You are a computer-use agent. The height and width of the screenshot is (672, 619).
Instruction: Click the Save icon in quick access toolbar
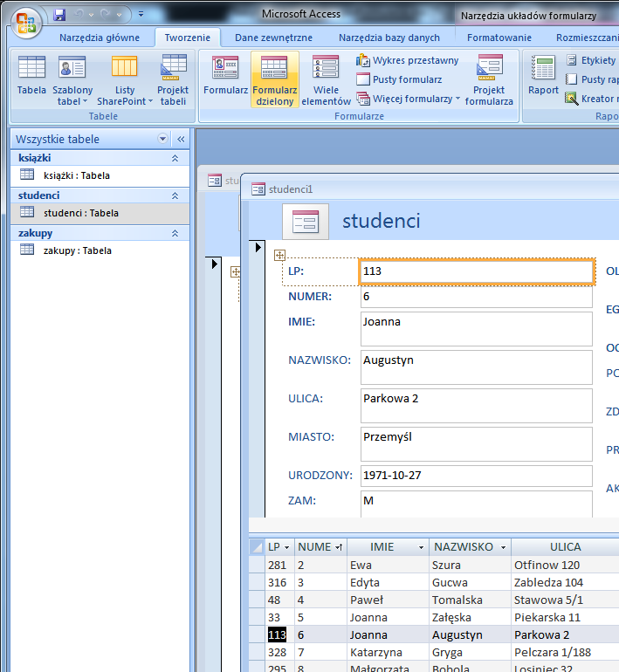[x=59, y=15]
